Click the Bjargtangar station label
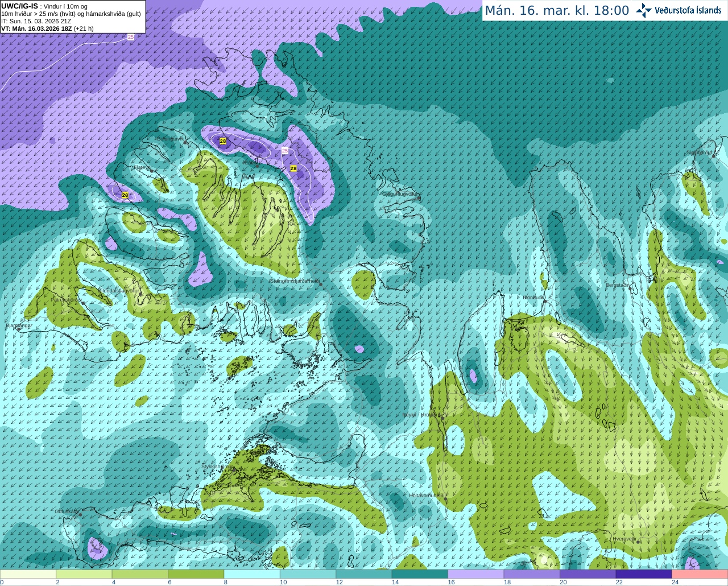 [x=19, y=325]
